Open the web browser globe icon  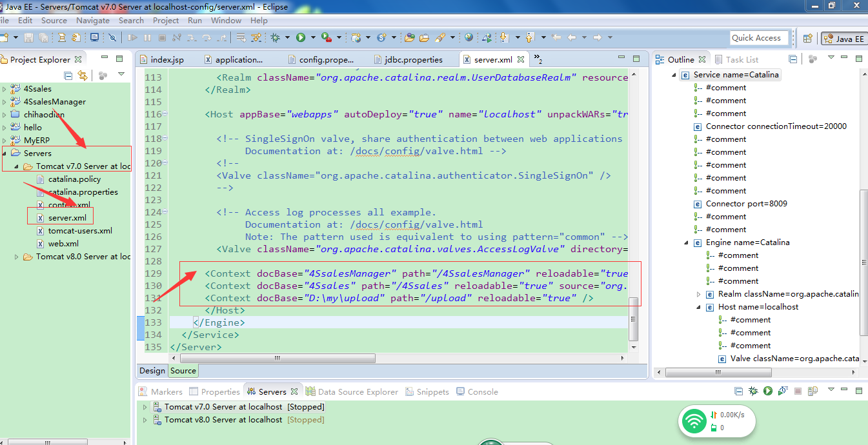(469, 37)
